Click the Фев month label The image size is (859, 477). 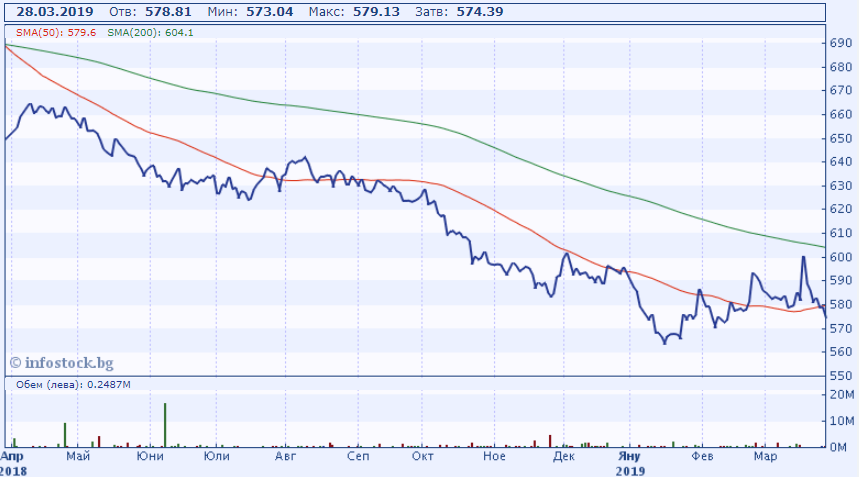702,456
